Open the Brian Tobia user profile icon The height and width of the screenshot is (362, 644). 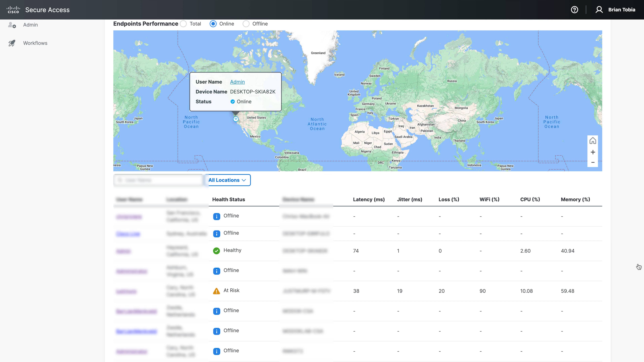599,10
